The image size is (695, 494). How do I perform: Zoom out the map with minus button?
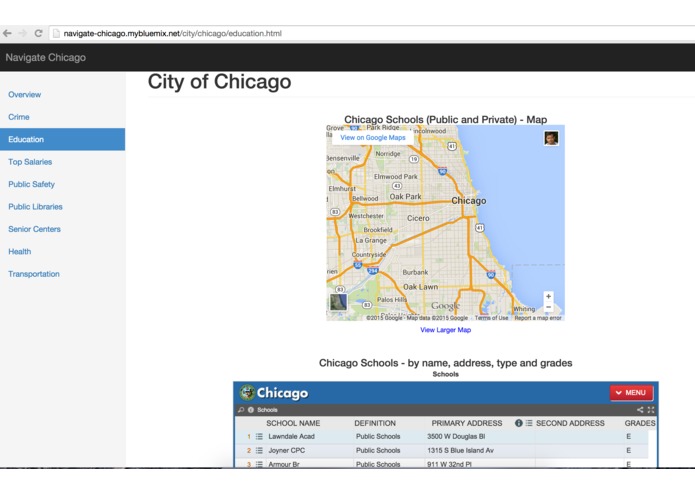pyautogui.click(x=548, y=307)
